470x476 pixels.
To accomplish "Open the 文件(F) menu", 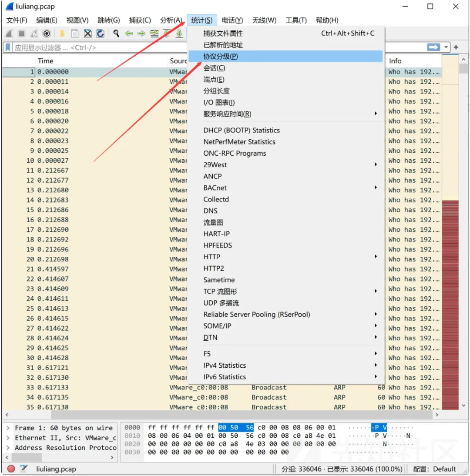I will 17,20.
